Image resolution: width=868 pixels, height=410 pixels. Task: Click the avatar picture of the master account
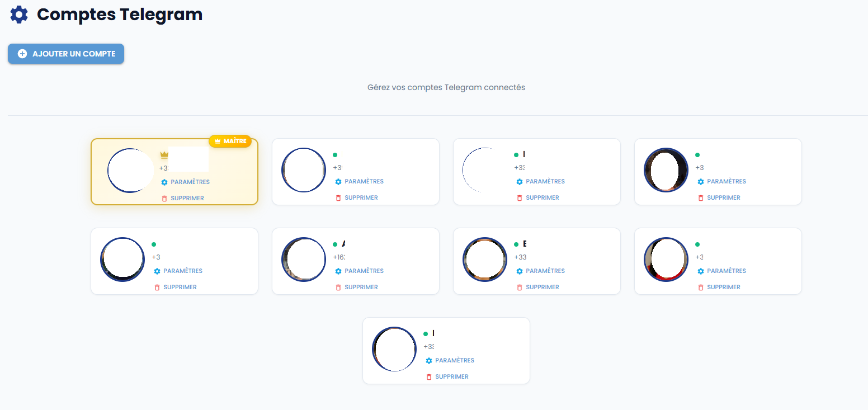131,170
